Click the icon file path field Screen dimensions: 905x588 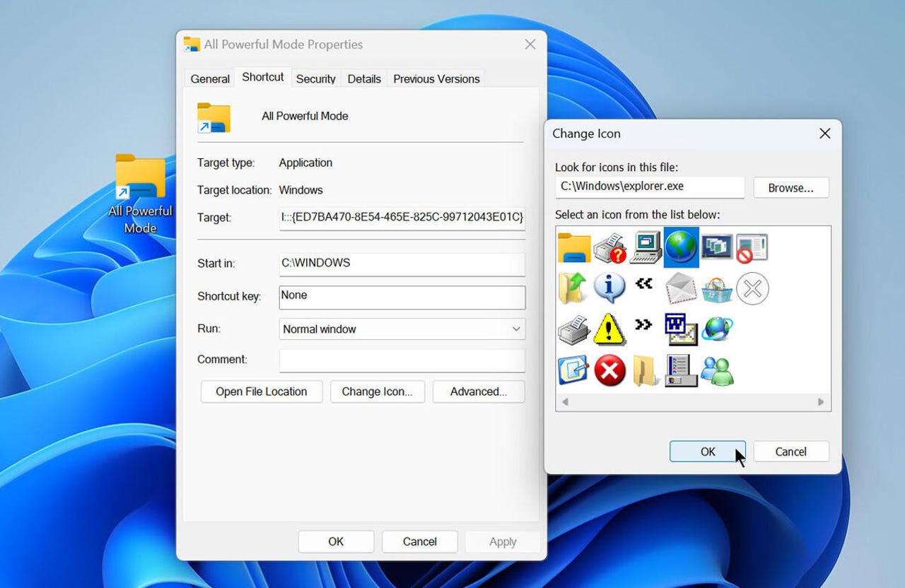[x=650, y=187]
